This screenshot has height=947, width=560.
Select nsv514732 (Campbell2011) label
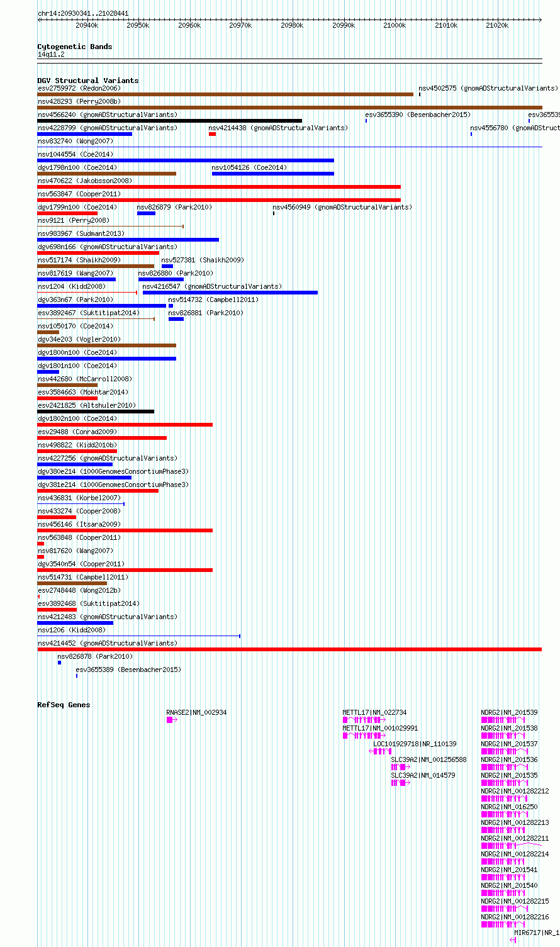click(213, 300)
